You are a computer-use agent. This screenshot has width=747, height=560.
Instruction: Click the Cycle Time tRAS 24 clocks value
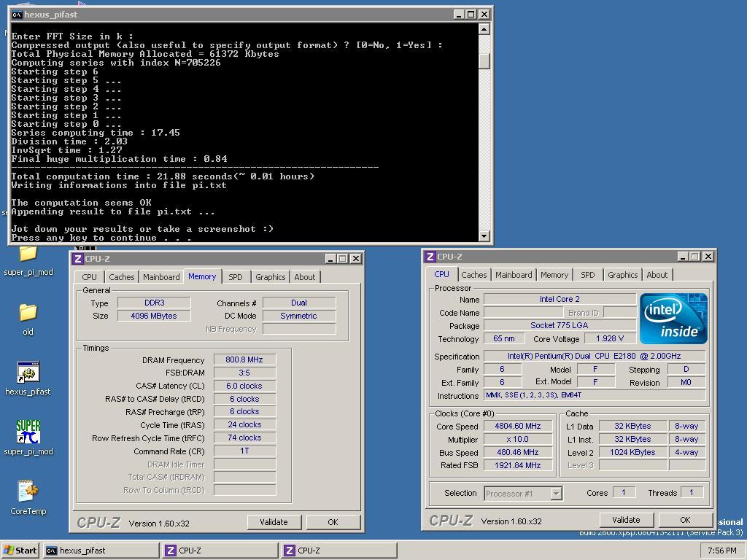point(244,424)
